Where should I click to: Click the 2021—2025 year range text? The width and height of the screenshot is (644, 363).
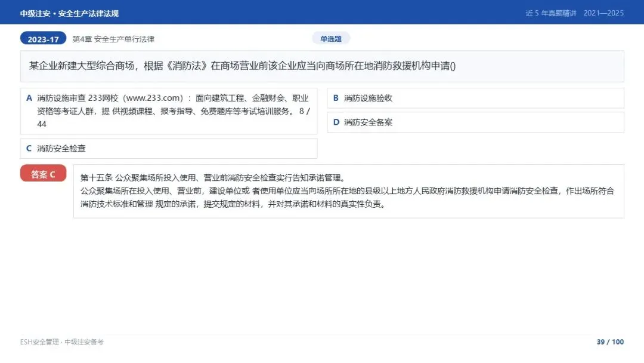(x=603, y=13)
